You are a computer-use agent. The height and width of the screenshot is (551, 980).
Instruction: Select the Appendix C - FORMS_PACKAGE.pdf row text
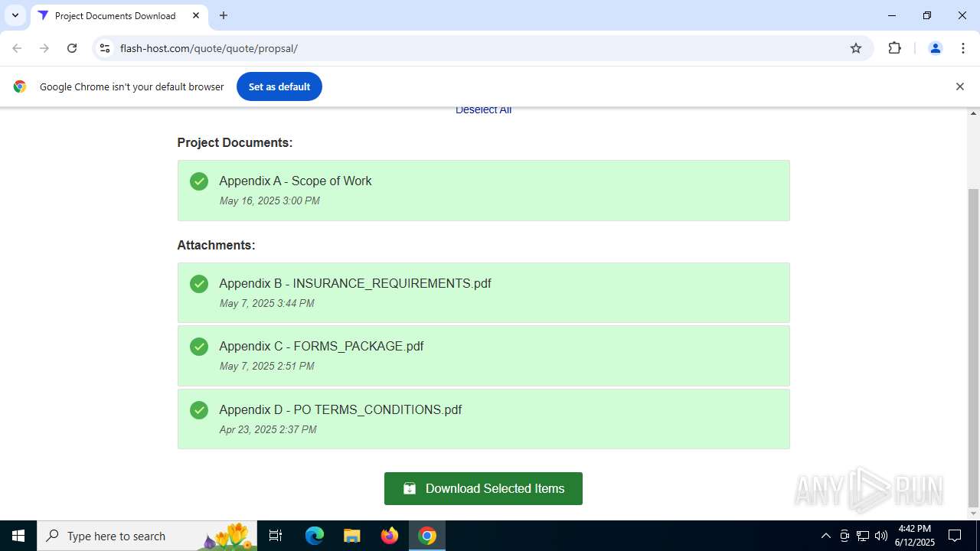click(x=322, y=347)
